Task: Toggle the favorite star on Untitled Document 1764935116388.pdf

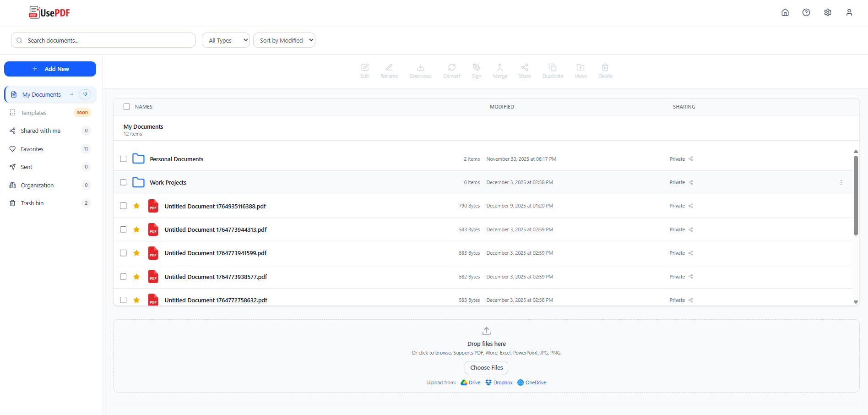Action: coord(136,206)
